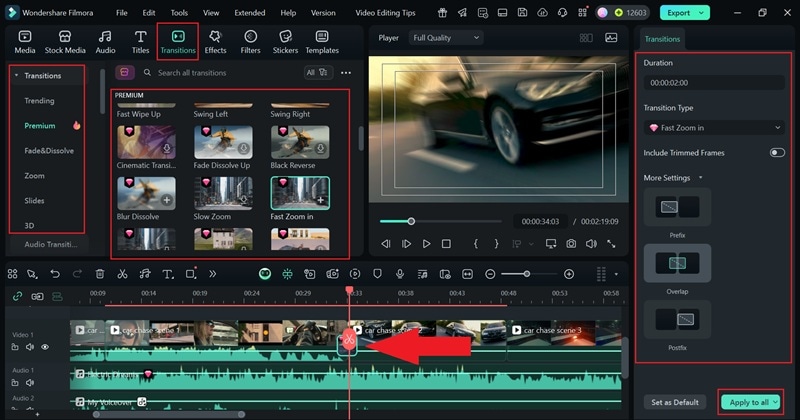800x420 pixels.
Task: Open the Transition Type dropdown
Action: pyautogui.click(x=714, y=128)
